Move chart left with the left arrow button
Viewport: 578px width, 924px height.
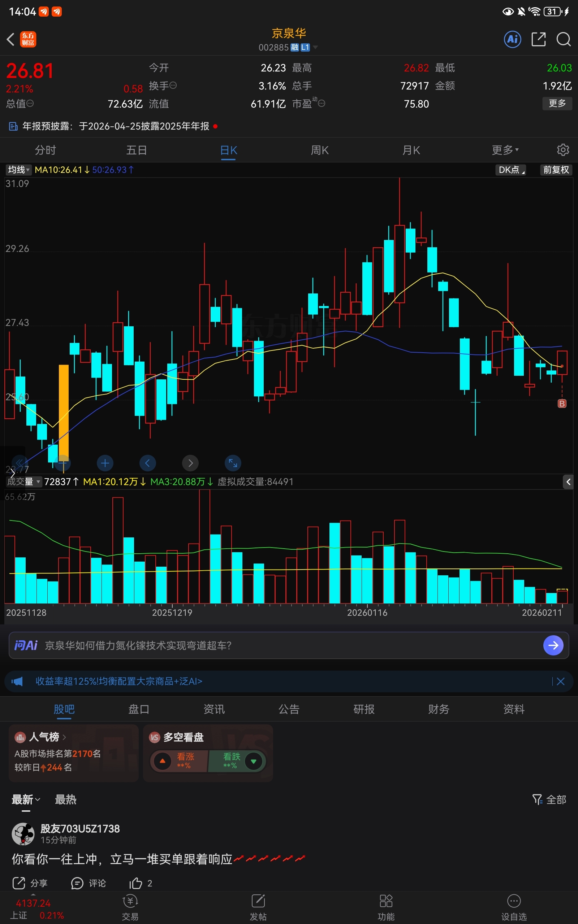[x=147, y=463]
